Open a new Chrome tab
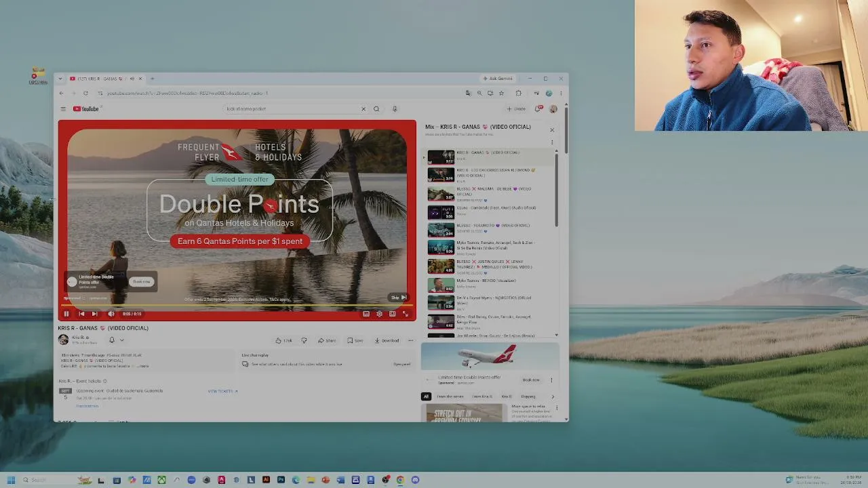The width and height of the screenshot is (868, 488). click(x=152, y=79)
